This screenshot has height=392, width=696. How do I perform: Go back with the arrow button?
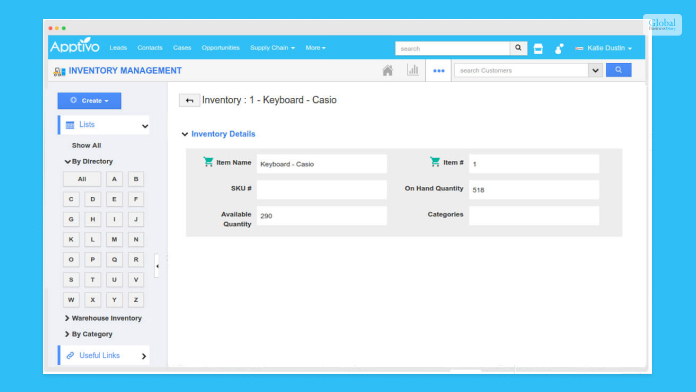[x=189, y=100]
